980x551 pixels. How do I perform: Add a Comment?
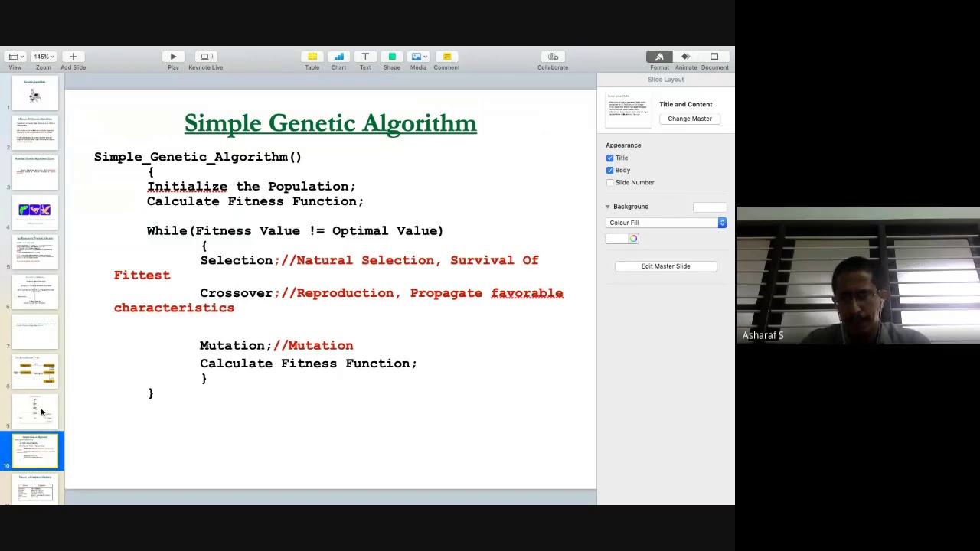coord(446,57)
